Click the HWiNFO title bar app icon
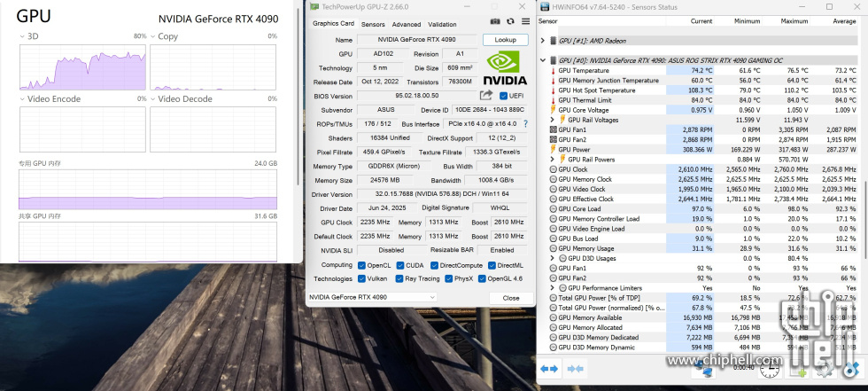Viewport: 868px width, 391px height. pyautogui.click(x=544, y=6)
